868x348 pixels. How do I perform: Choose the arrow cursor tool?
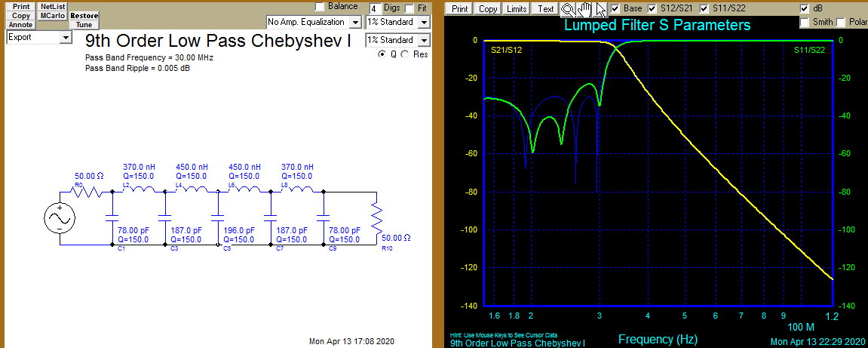(x=600, y=9)
